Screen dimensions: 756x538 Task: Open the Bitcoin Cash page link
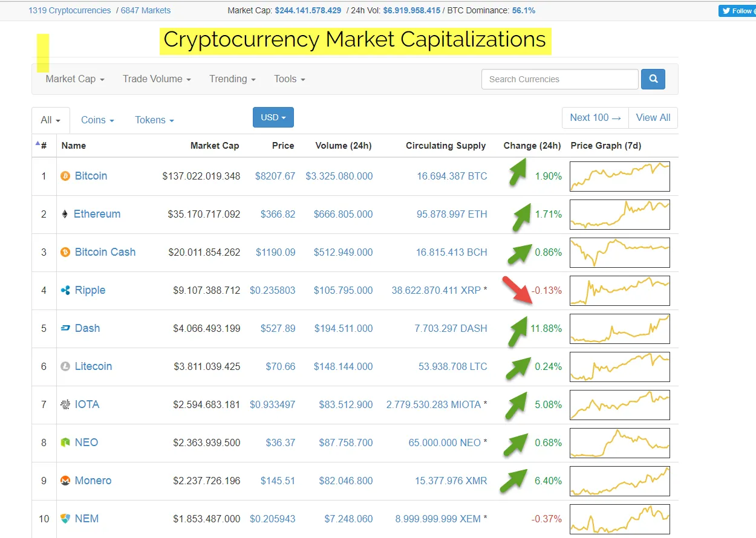[105, 253]
